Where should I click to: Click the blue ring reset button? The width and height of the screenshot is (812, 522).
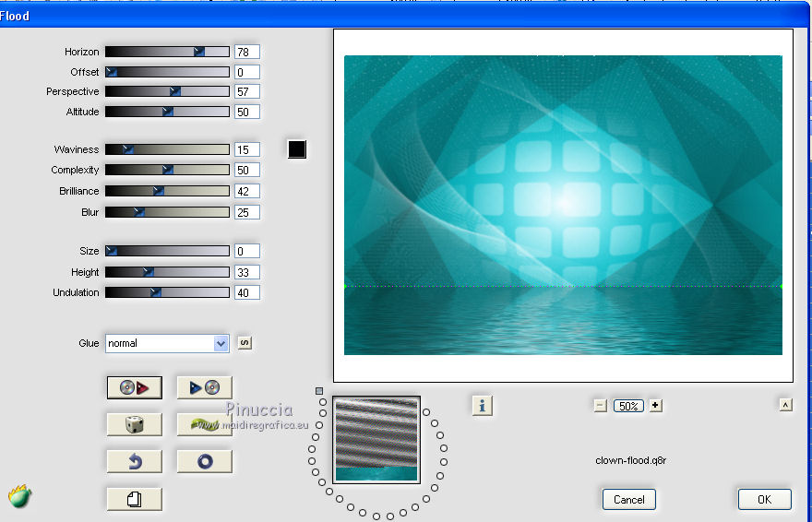tap(205, 461)
